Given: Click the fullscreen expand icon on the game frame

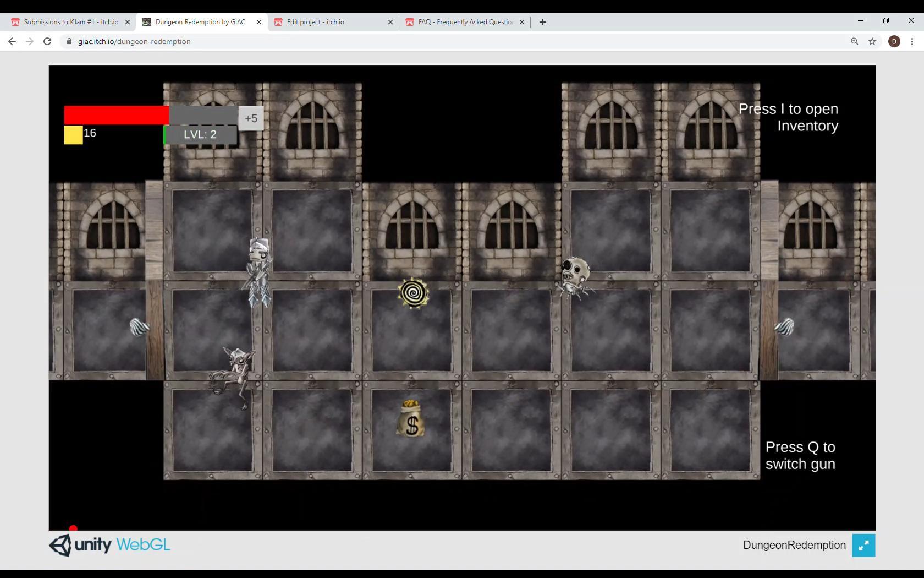Looking at the screenshot, I should click(864, 546).
